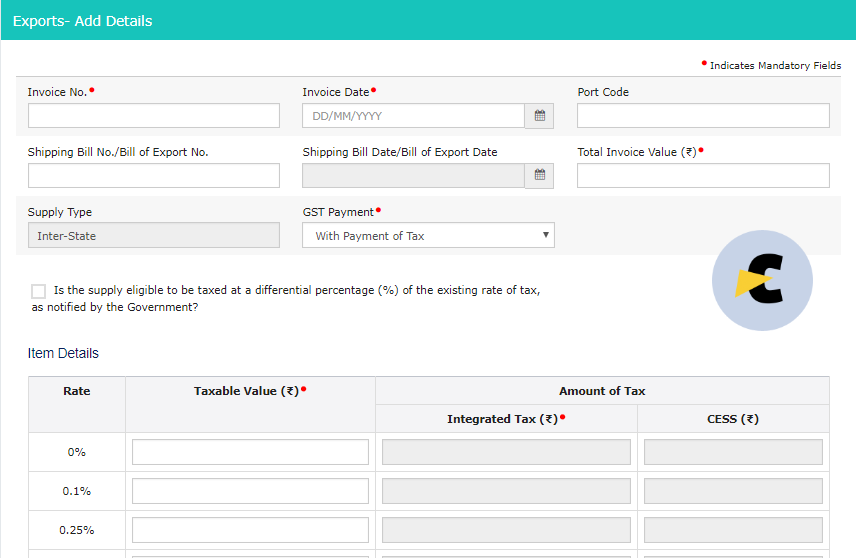
Task: Click the 'Port Code' label
Action: [x=603, y=92]
